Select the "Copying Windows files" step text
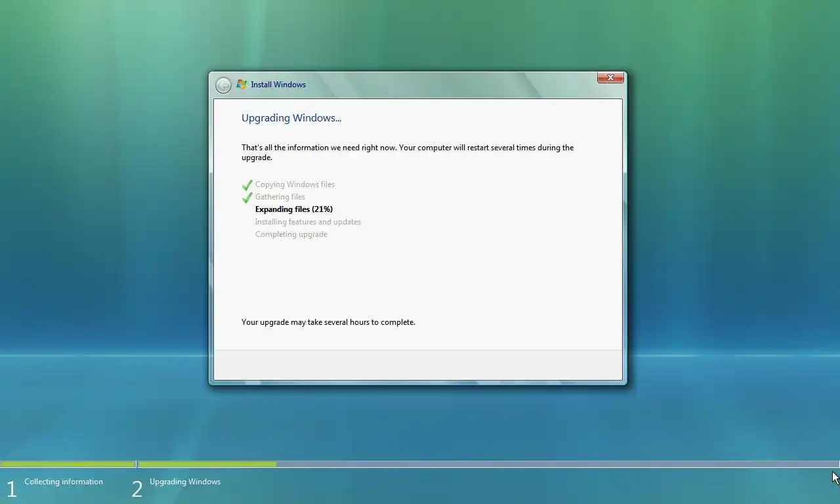 [x=295, y=184]
